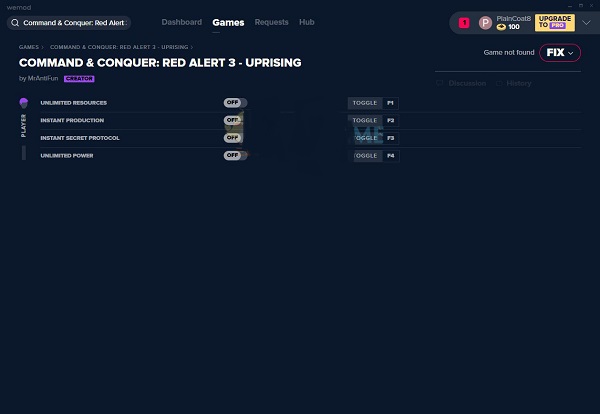Minimize the WeMod window
600x414 pixels.
(570, 6)
